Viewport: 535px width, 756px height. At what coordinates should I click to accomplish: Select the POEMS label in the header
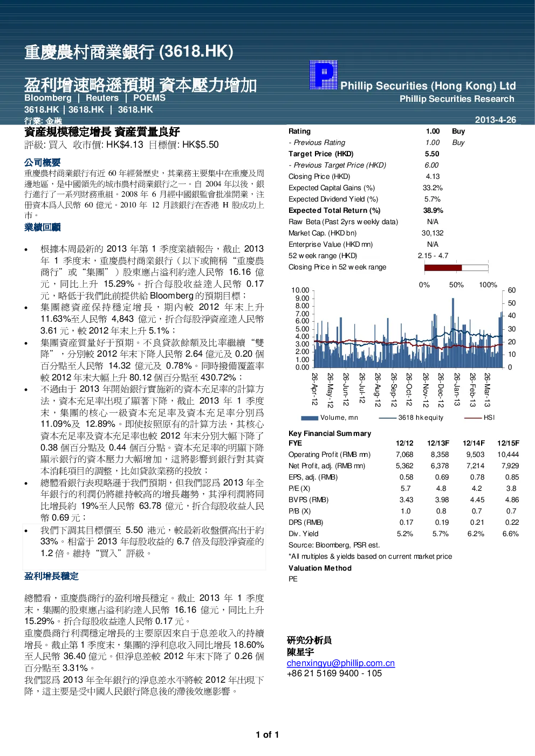[x=149, y=98]
